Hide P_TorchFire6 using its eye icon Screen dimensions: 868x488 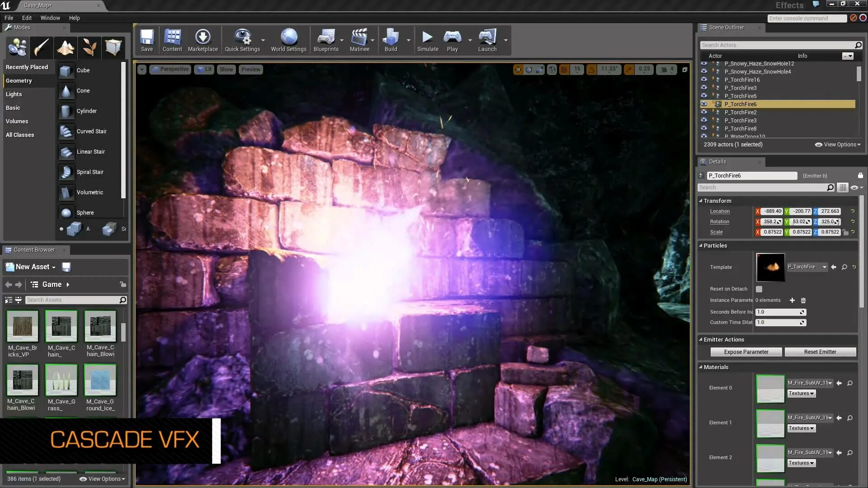coord(704,104)
